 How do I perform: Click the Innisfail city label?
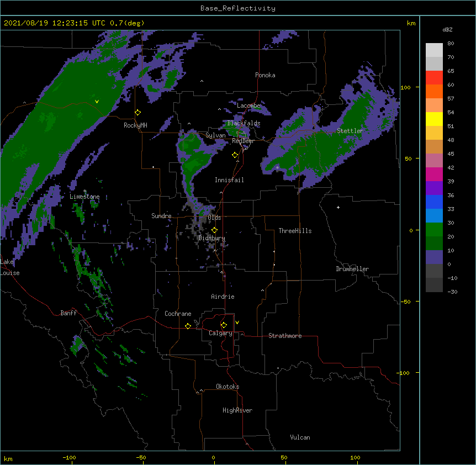click(x=229, y=180)
